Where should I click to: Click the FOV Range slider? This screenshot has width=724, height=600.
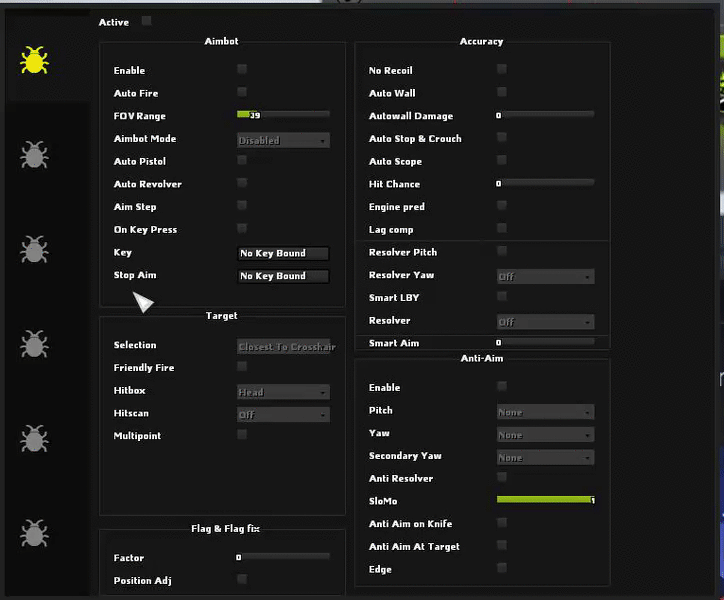[283, 114]
